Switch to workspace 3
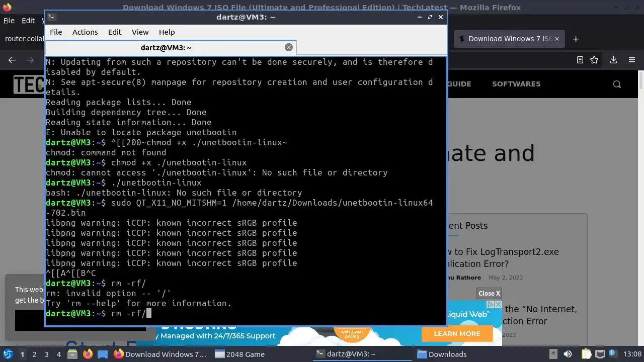 [x=46, y=354]
